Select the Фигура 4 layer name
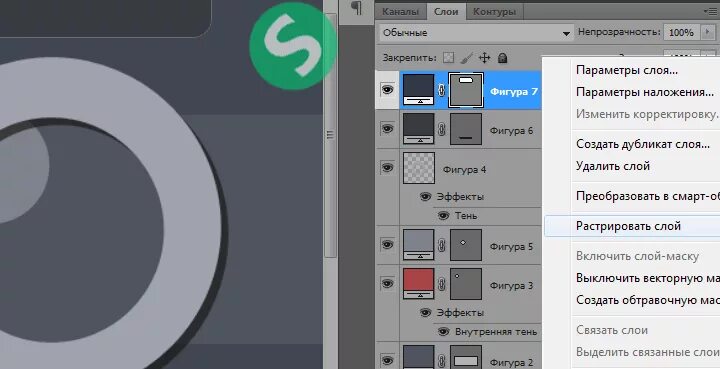This screenshot has width=720, height=369. 464,169
